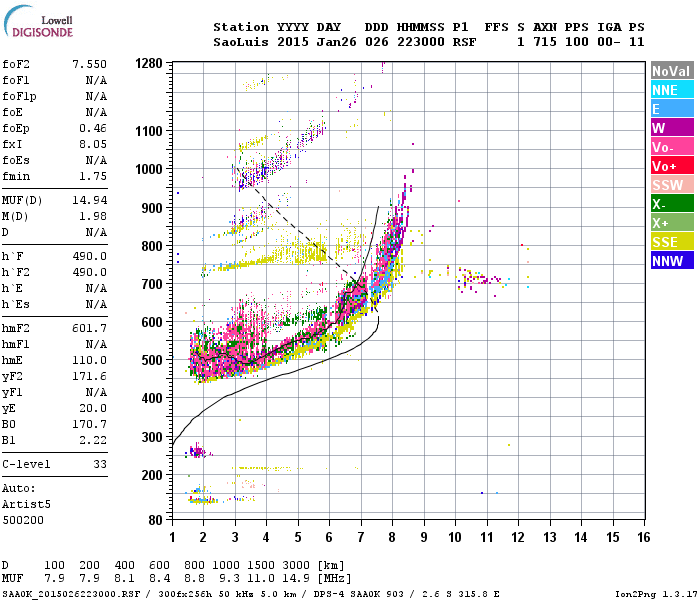This screenshot has width=700, height=600.
Task: Click the 8 MHz frequency axis label
Action: pyautogui.click(x=392, y=537)
